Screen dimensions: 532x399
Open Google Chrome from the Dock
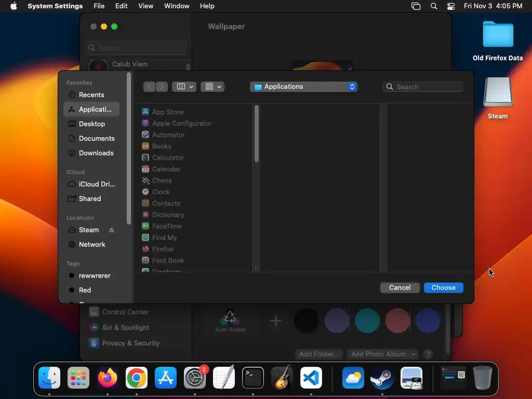tap(137, 378)
